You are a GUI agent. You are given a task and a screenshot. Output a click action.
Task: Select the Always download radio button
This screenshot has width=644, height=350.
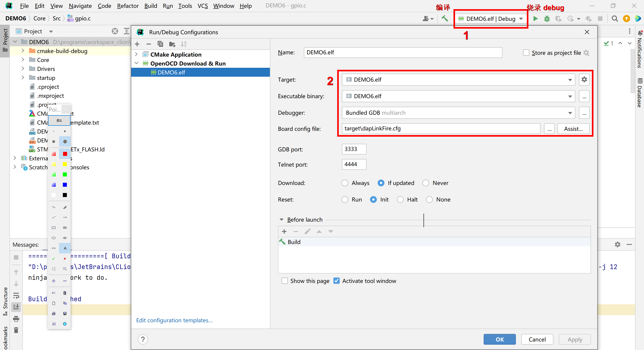coord(345,183)
